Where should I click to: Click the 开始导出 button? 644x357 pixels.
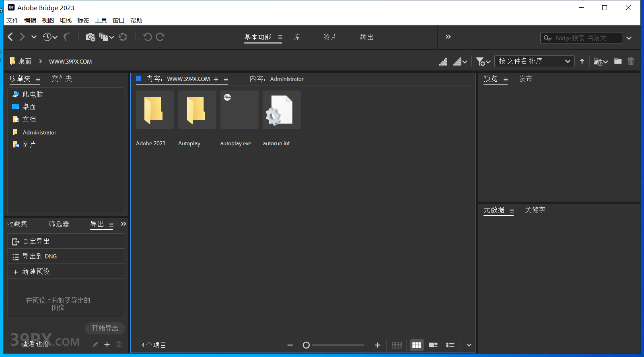point(105,328)
